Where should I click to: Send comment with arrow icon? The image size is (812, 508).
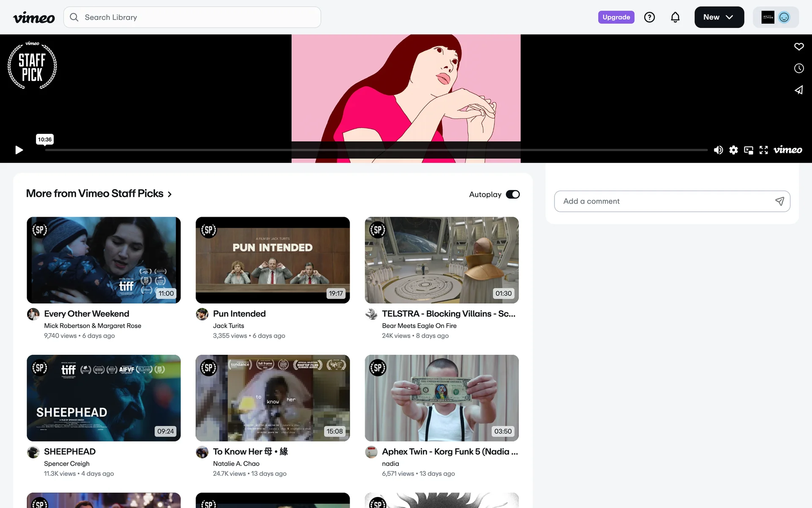[779, 201]
